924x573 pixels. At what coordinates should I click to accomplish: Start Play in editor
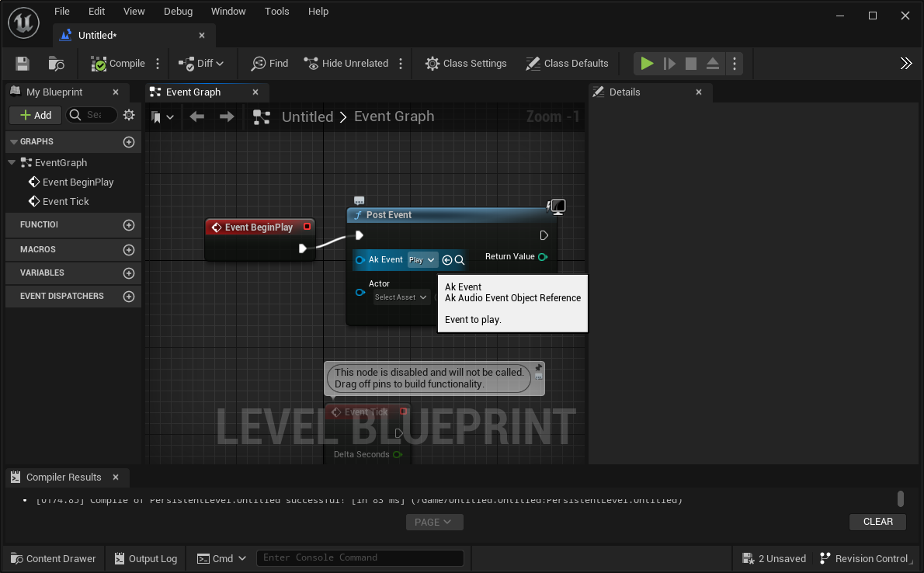[647, 64]
